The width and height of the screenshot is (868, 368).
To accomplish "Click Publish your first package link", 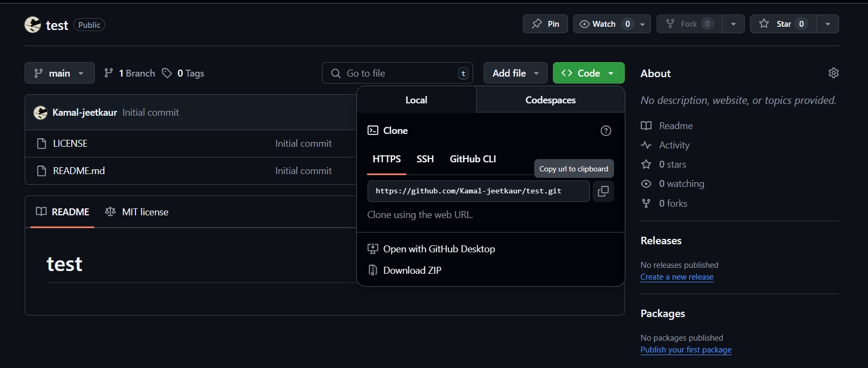I will point(686,350).
